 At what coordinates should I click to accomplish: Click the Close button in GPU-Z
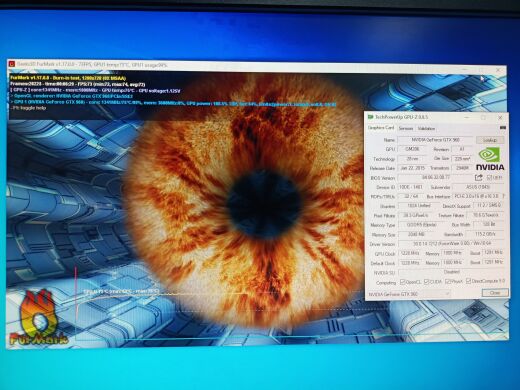pos(495,293)
